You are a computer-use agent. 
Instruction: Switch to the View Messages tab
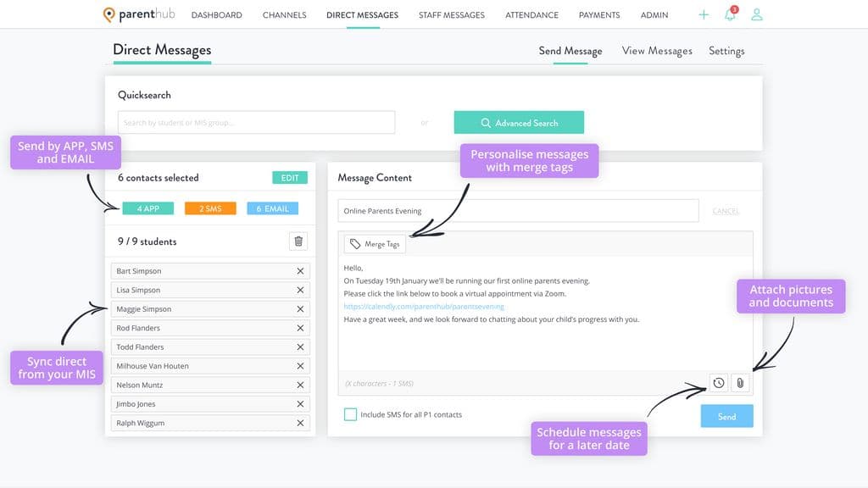pos(657,51)
